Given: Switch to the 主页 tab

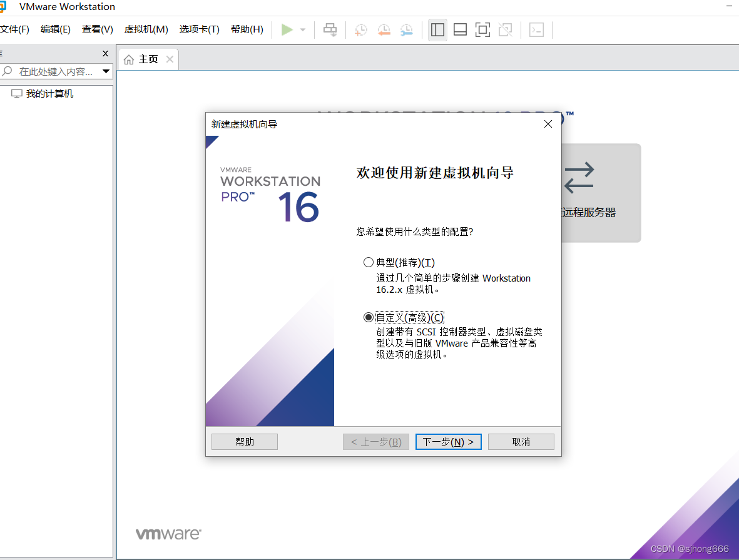Looking at the screenshot, I should point(148,59).
